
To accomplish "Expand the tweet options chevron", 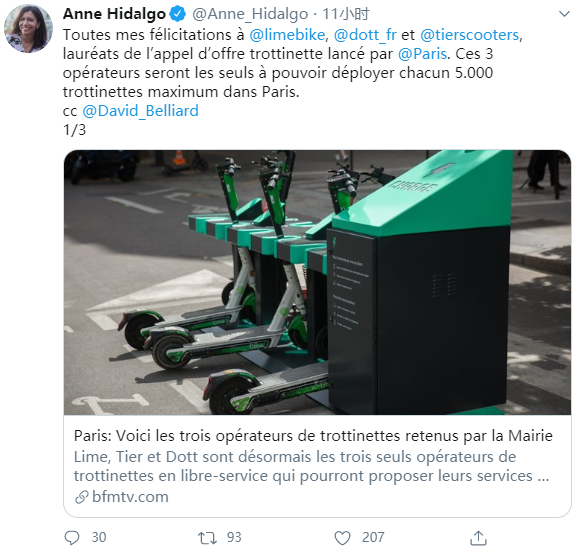I will click(565, 14).
